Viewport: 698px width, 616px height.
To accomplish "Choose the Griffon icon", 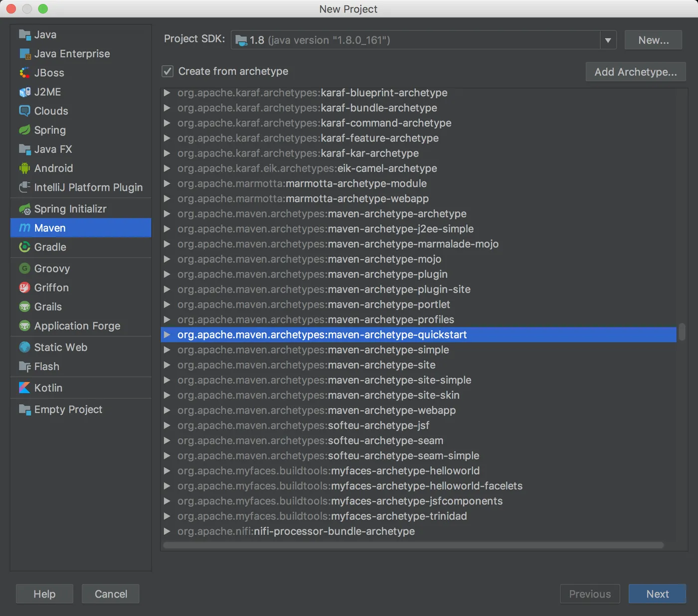I will pyautogui.click(x=24, y=288).
